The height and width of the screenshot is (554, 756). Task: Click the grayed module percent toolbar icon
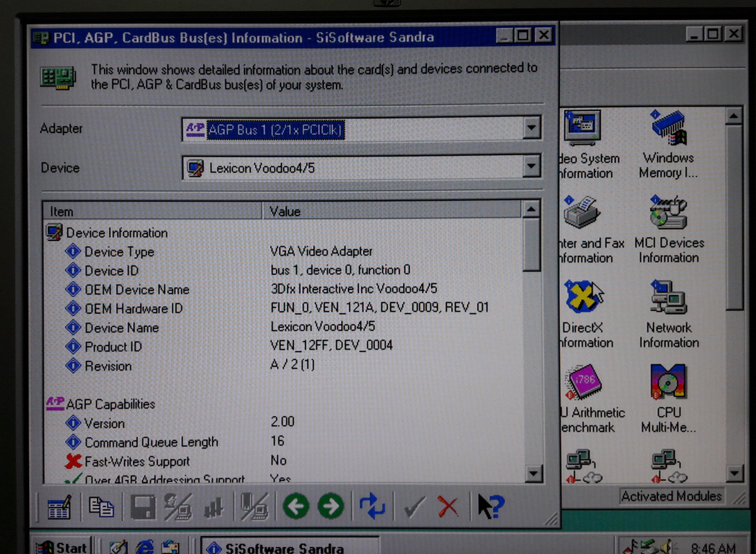[254, 507]
